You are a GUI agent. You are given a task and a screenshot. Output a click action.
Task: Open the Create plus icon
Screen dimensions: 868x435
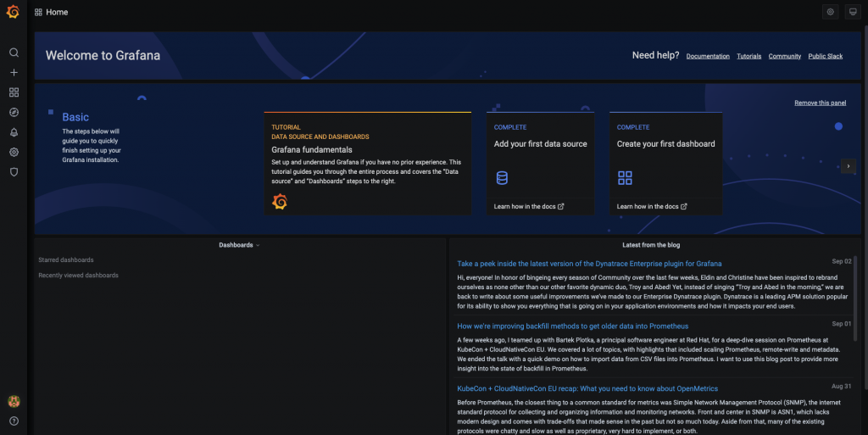14,73
